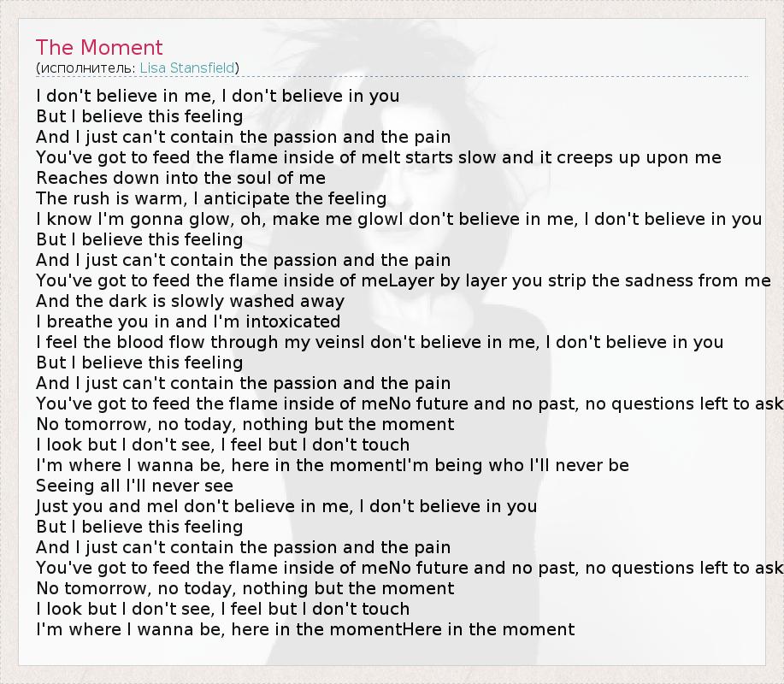Click the Lisa Stansfield artist link
This screenshot has height=684, width=784.
[187, 68]
